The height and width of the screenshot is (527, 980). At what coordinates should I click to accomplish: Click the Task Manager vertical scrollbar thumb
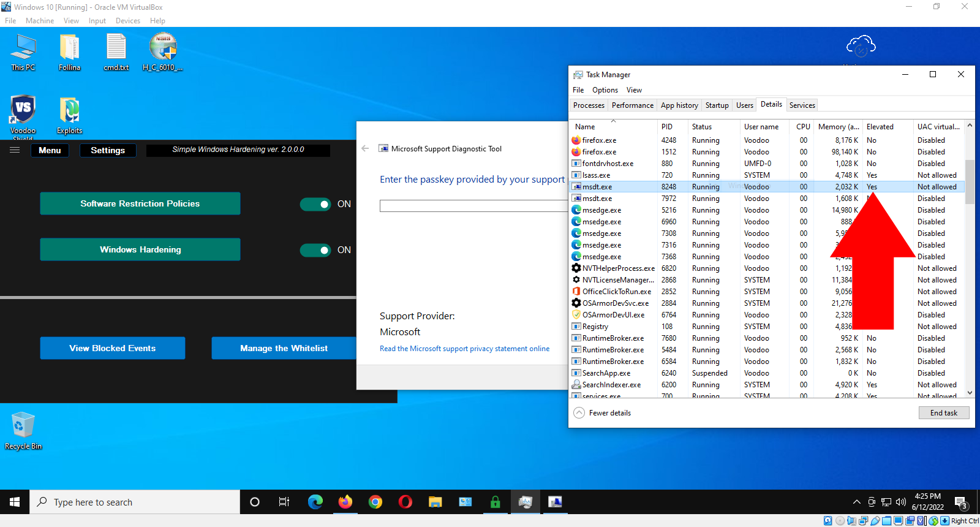click(x=969, y=181)
